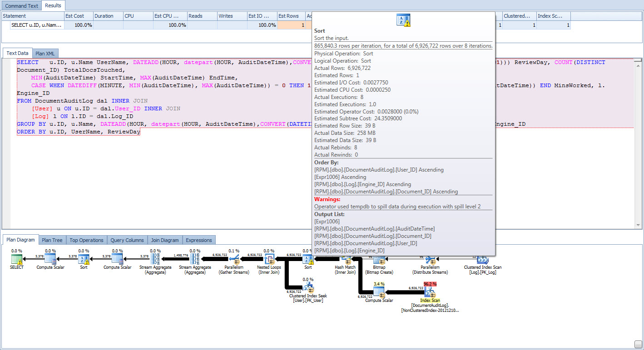Open the Plan XML tab
The height and width of the screenshot is (350, 644).
point(45,53)
